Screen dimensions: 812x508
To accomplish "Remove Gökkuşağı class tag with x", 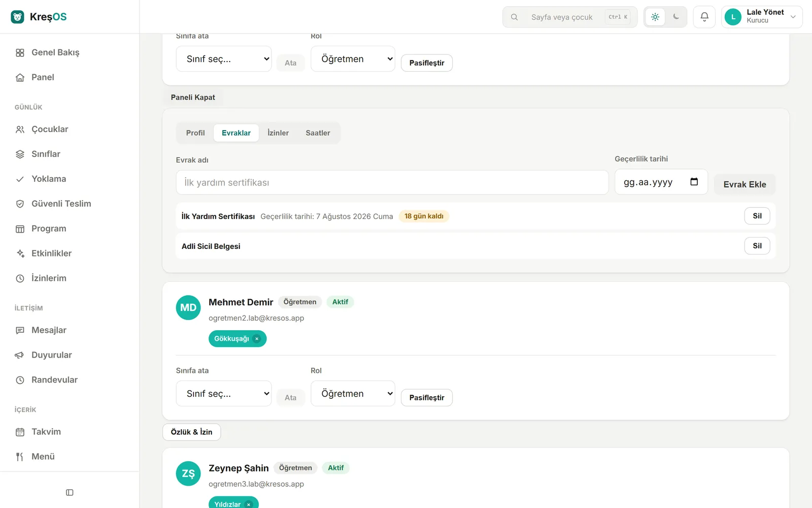I will click(257, 339).
